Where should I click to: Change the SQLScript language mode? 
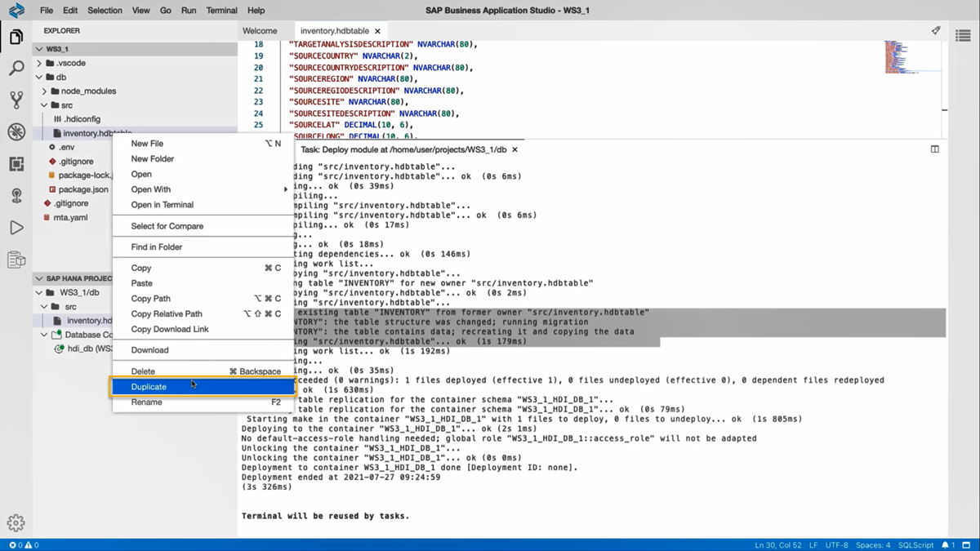click(915, 544)
